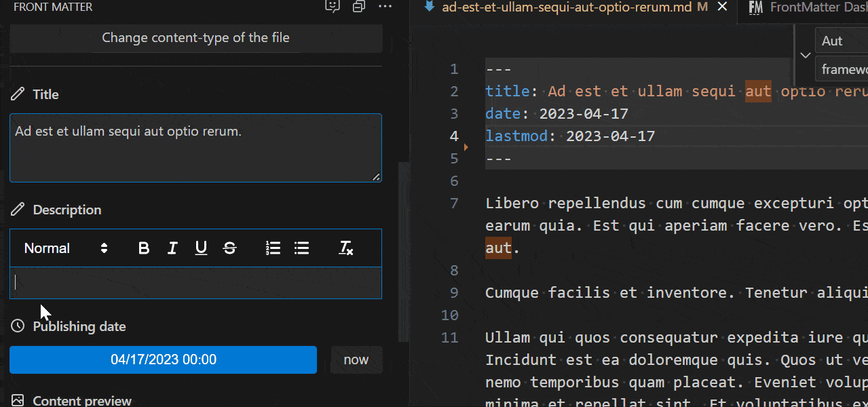Insert a numbered list in Description
Image resolution: width=868 pixels, height=407 pixels.
click(273, 248)
